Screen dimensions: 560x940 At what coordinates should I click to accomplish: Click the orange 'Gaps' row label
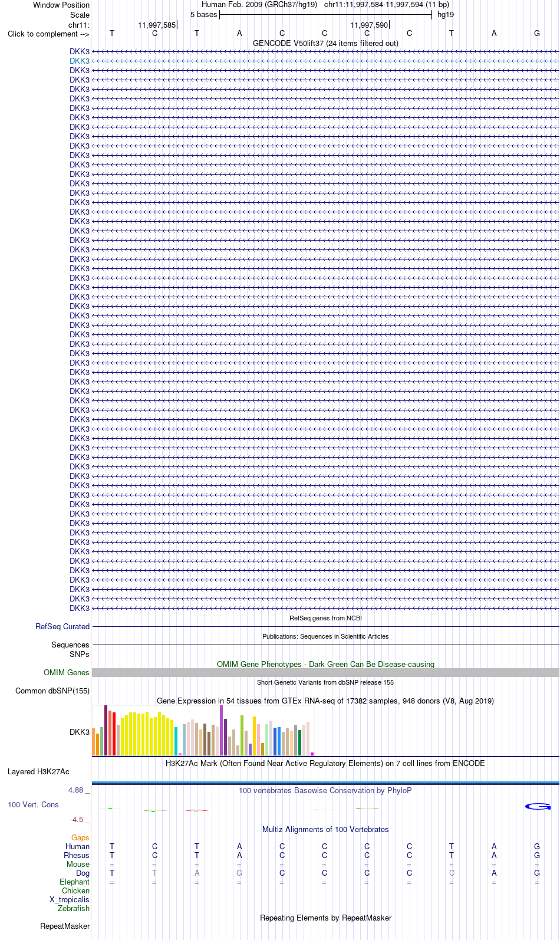tap(80, 837)
